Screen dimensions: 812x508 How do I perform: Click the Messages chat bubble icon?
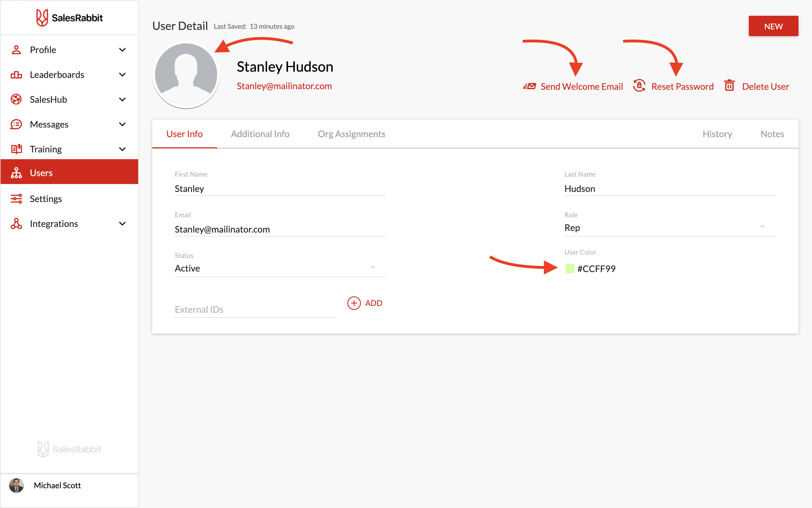(16, 124)
